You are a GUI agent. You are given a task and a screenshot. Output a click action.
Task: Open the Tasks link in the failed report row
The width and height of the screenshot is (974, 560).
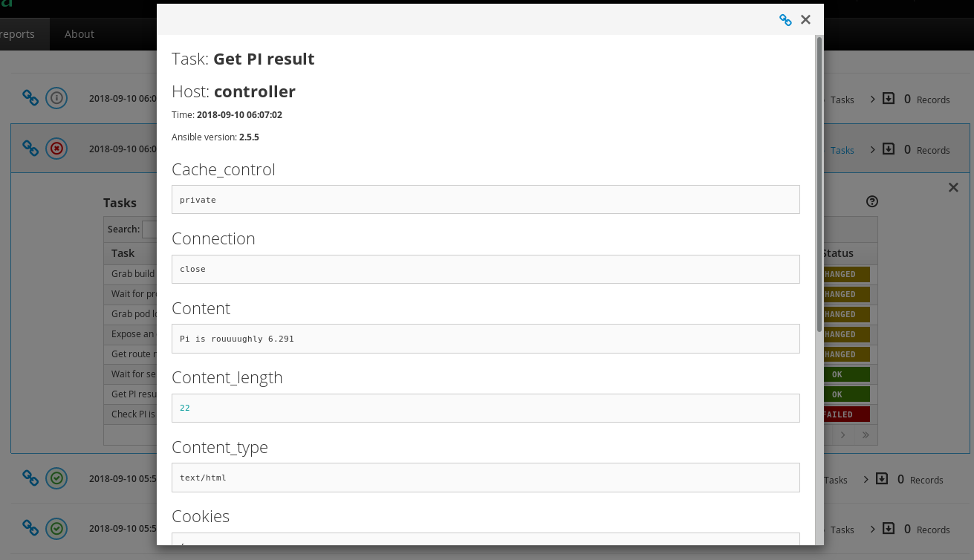(842, 150)
